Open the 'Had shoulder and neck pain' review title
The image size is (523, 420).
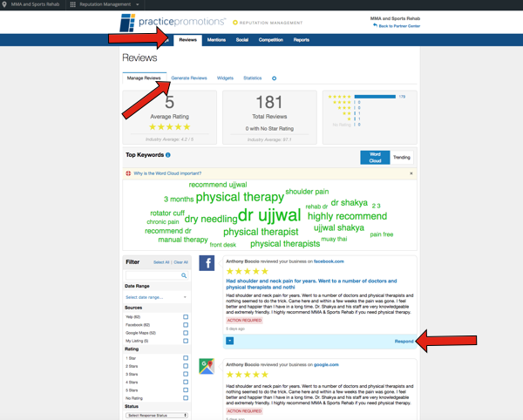[x=311, y=284]
